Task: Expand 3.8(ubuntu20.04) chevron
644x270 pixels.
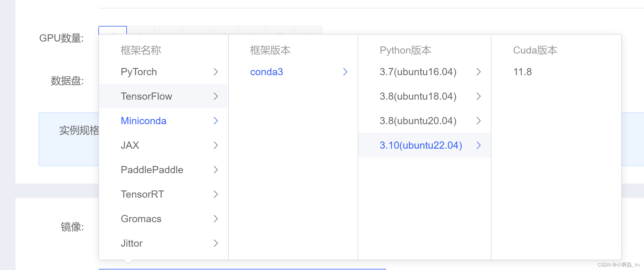Action: (479, 121)
